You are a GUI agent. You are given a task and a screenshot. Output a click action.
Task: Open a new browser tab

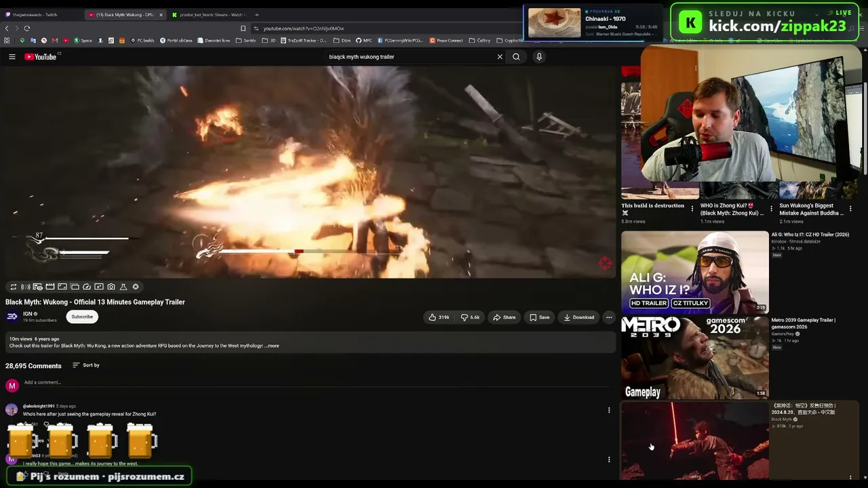256,14
